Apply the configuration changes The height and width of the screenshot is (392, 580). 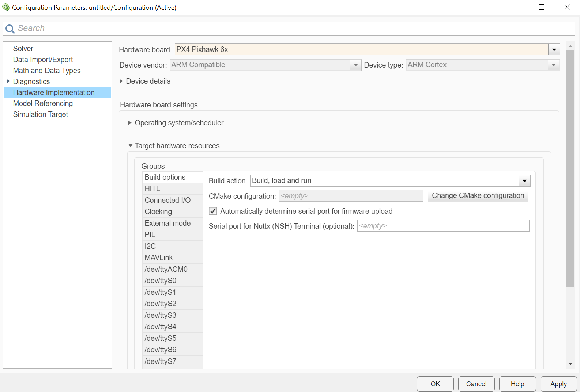(x=558, y=384)
